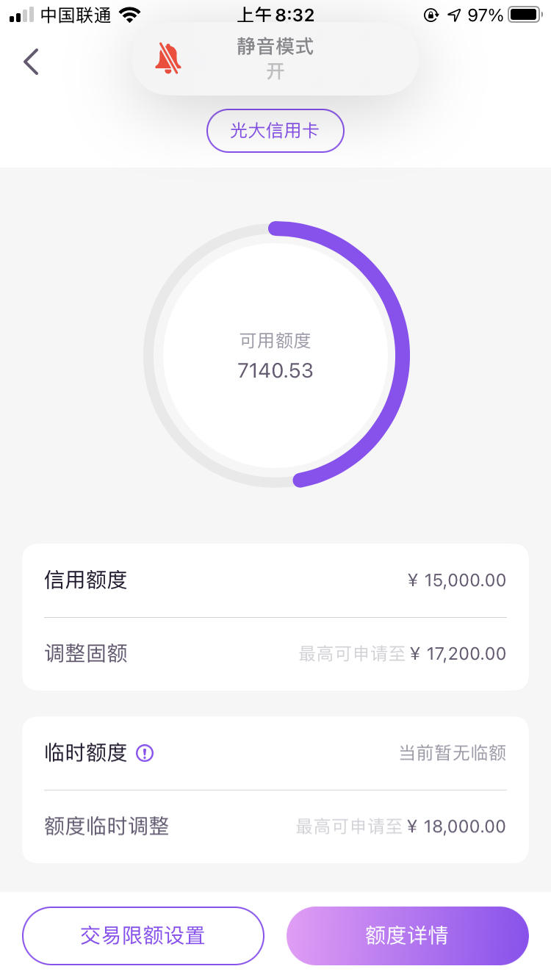Tap the location arrow status icon

(x=455, y=15)
